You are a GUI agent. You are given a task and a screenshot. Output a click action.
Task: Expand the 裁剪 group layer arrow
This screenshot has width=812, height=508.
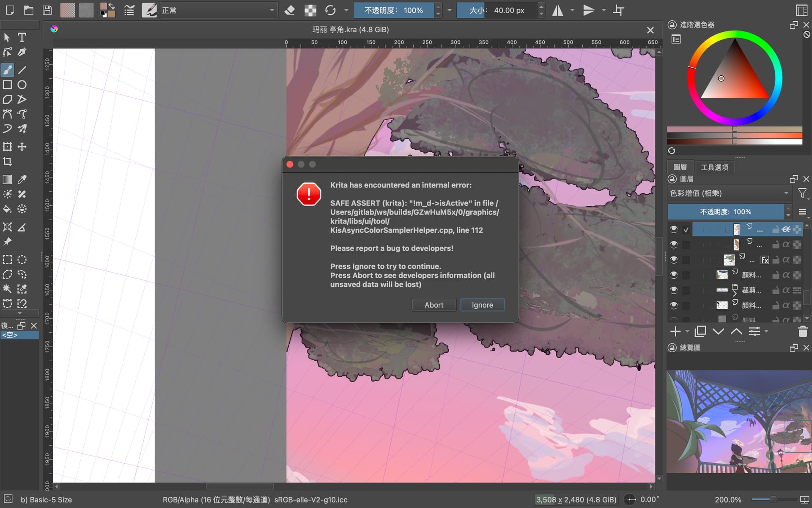tap(735, 293)
